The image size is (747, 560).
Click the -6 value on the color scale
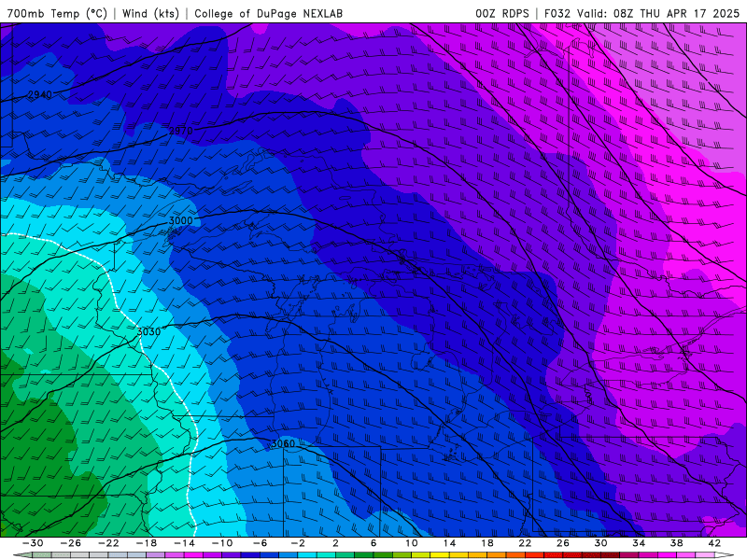pyautogui.click(x=261, y=543)
